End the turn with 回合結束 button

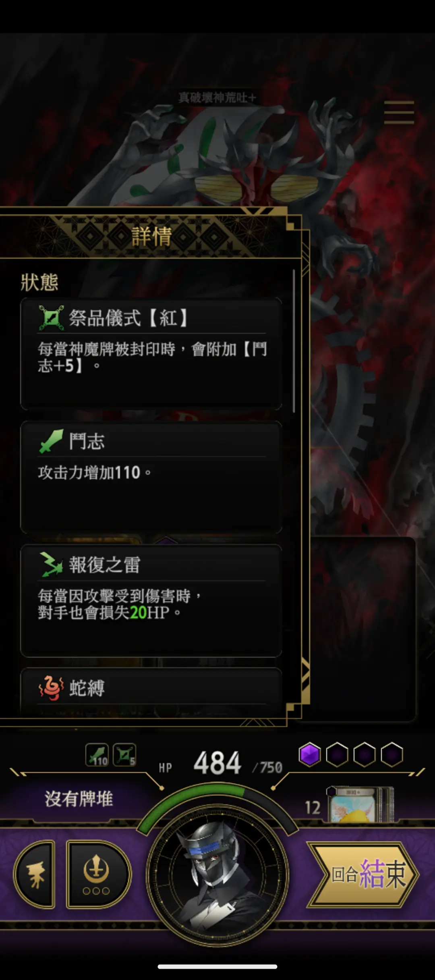point(363,874)
